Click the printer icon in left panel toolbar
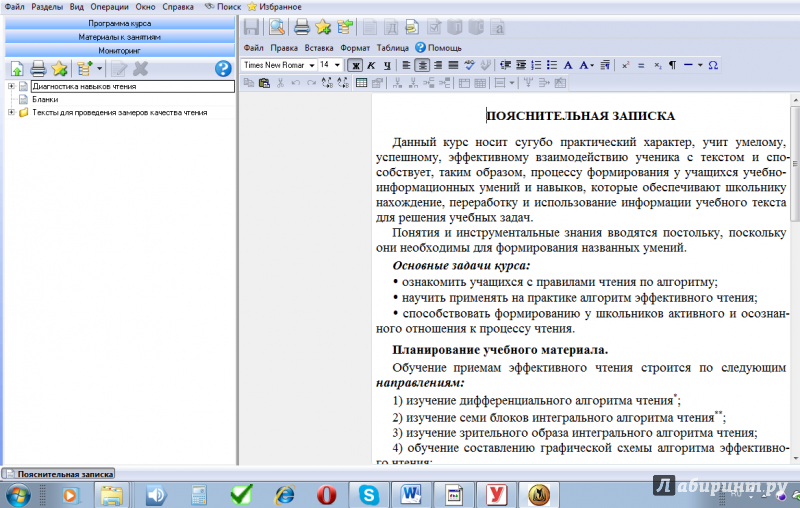Screen dimensions: 800x508 click(x=38, y=69)
